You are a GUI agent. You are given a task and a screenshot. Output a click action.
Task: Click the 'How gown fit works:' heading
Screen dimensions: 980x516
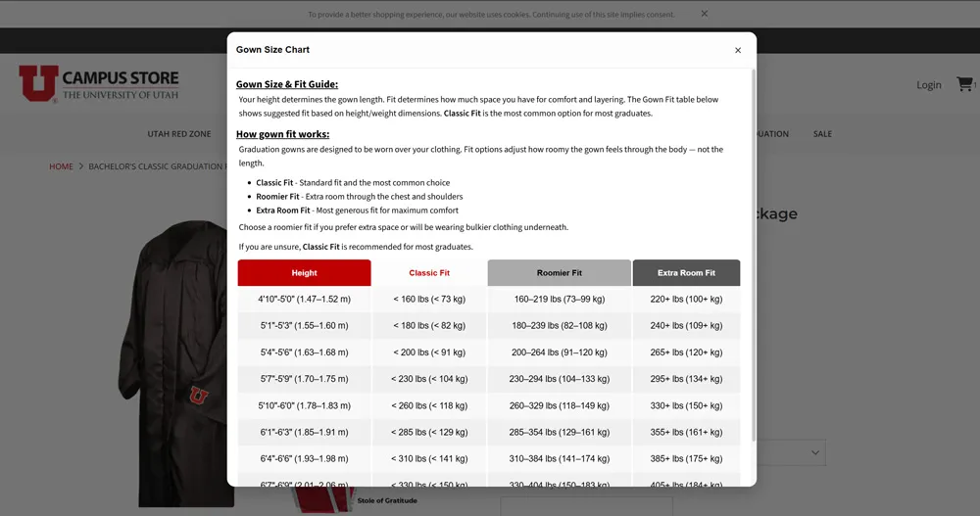(x=282, y=134)
